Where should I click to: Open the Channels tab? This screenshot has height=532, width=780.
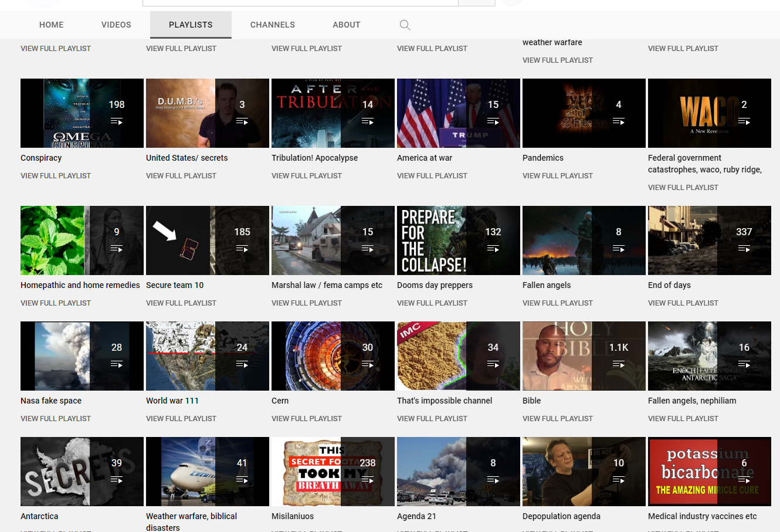coord(272,25)
